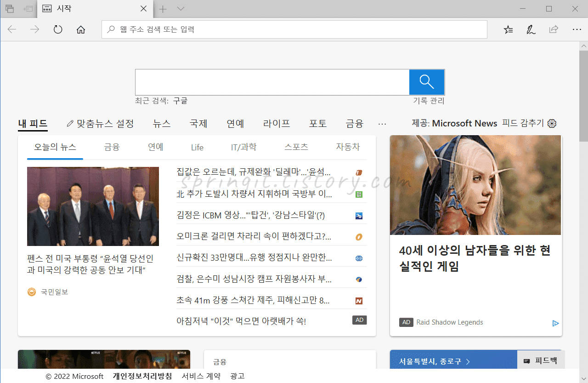This screenshot has height=383, width=588.
Task: Open a new tab with plus
Action: [x=163, y=9]
